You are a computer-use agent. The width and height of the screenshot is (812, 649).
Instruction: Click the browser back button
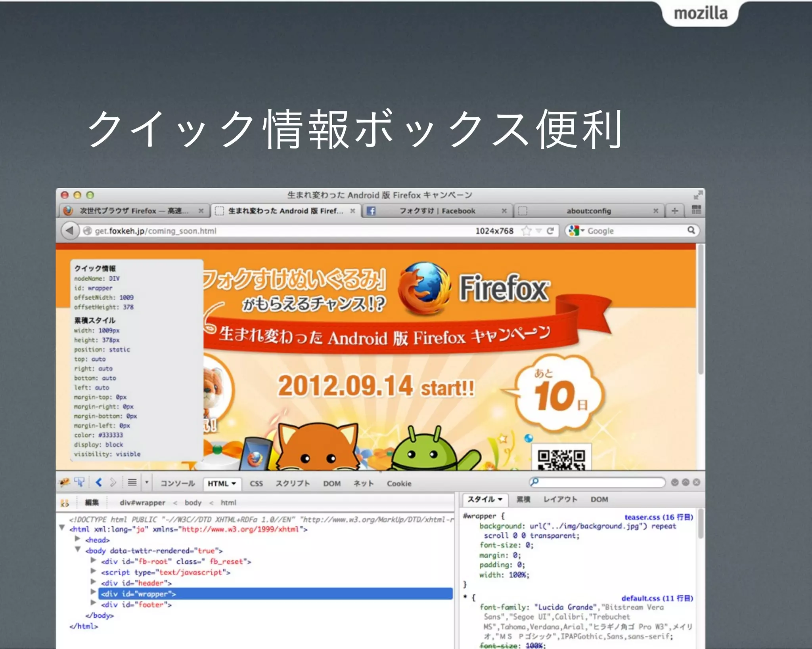70,231
